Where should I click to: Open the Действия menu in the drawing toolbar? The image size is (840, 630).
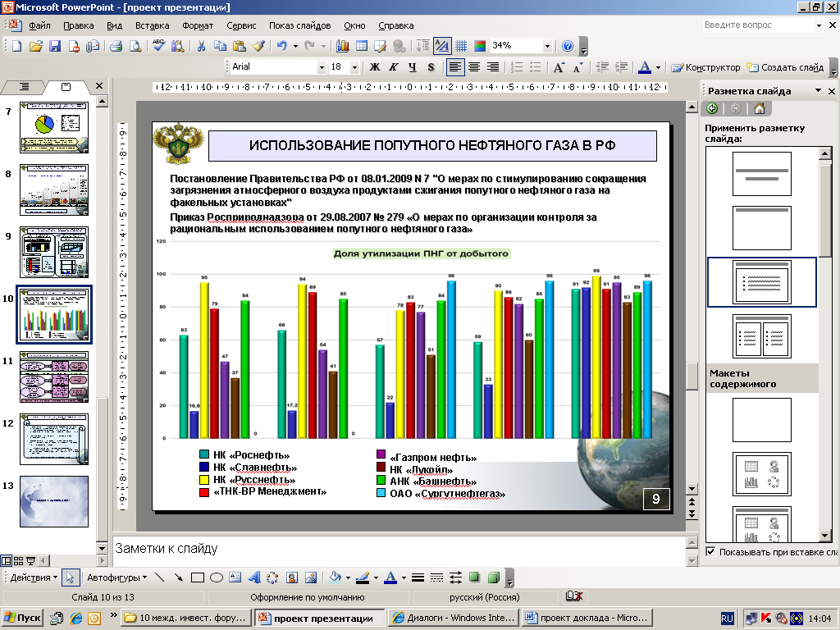coord(33,577)
